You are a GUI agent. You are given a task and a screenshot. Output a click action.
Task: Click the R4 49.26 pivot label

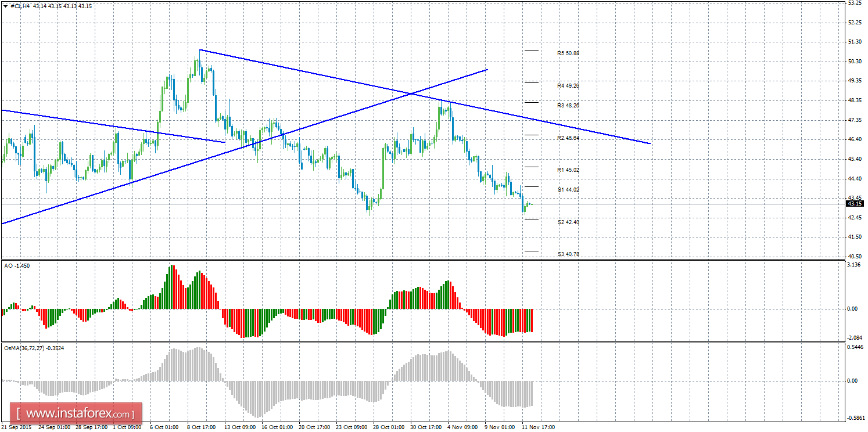568,85
